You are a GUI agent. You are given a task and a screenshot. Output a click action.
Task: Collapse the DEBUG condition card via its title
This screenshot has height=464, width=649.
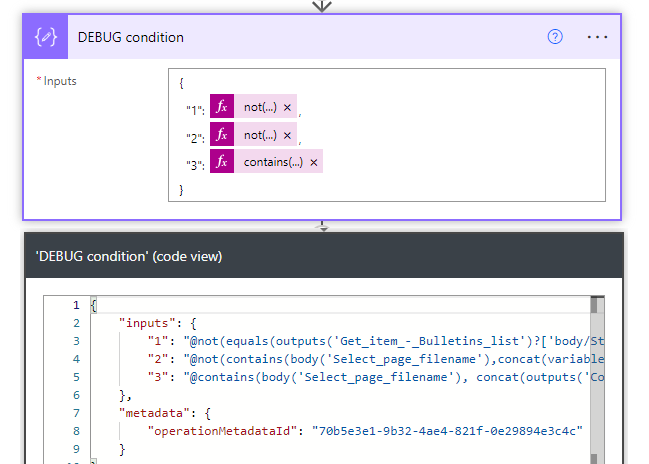pos(131,37)
